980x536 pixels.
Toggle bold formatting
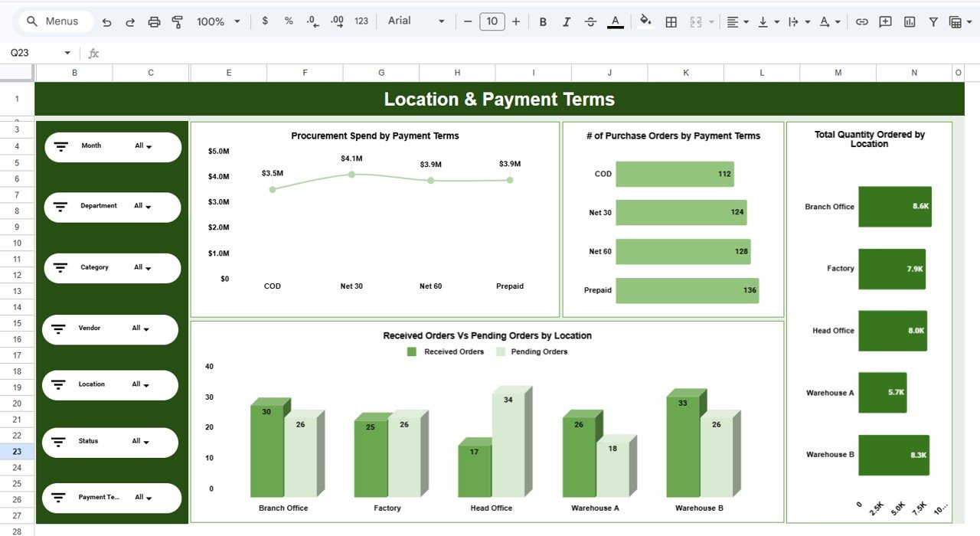pos(542,21)
